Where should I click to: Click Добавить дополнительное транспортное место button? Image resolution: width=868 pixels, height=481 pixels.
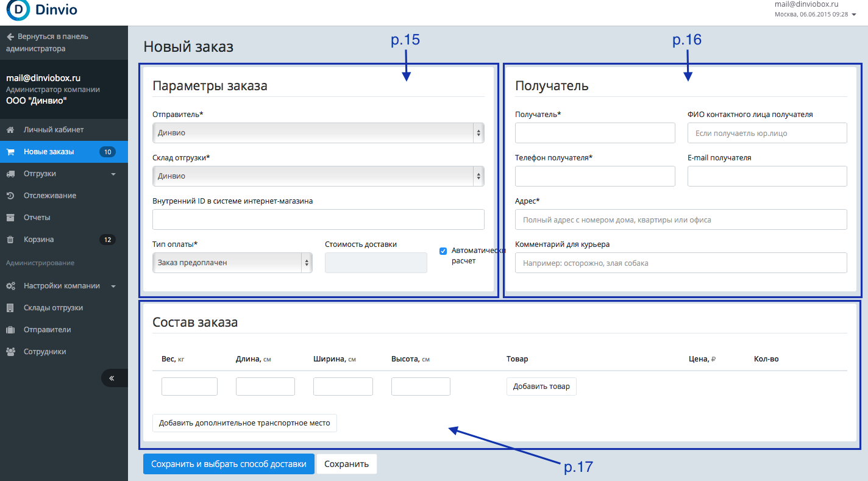coord(244,423)
